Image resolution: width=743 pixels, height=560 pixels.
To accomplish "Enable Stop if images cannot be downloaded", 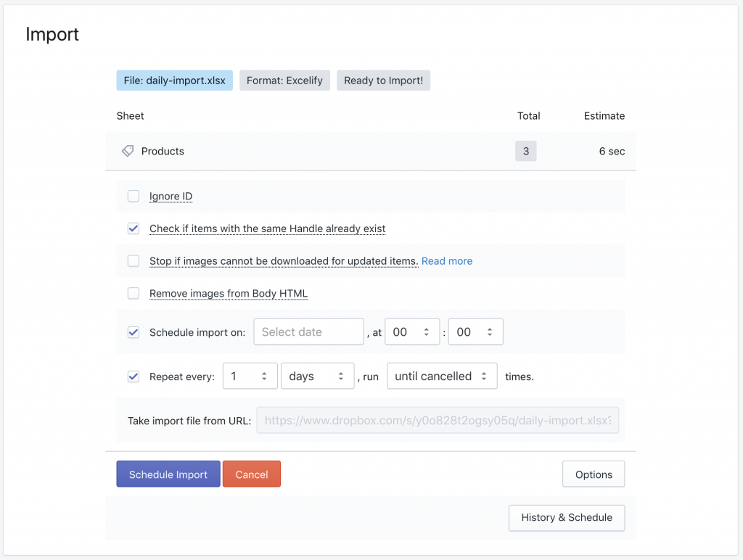I will (134, 260).
